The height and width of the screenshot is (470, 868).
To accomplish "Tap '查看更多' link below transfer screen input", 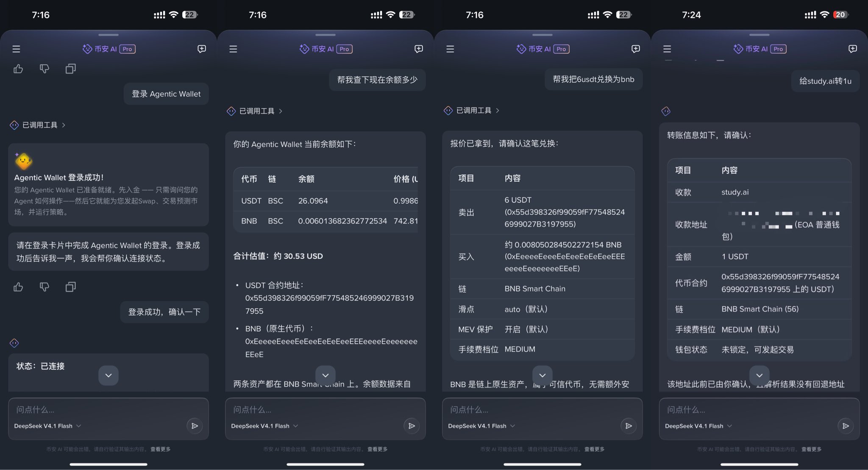I will coord(812,449).
